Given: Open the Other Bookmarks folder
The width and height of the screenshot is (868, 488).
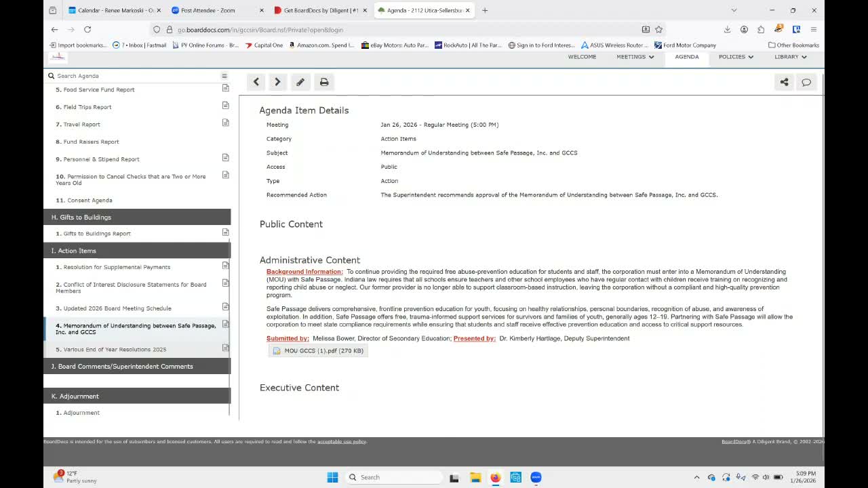Looking at the screenshot, I should [793, 45].
